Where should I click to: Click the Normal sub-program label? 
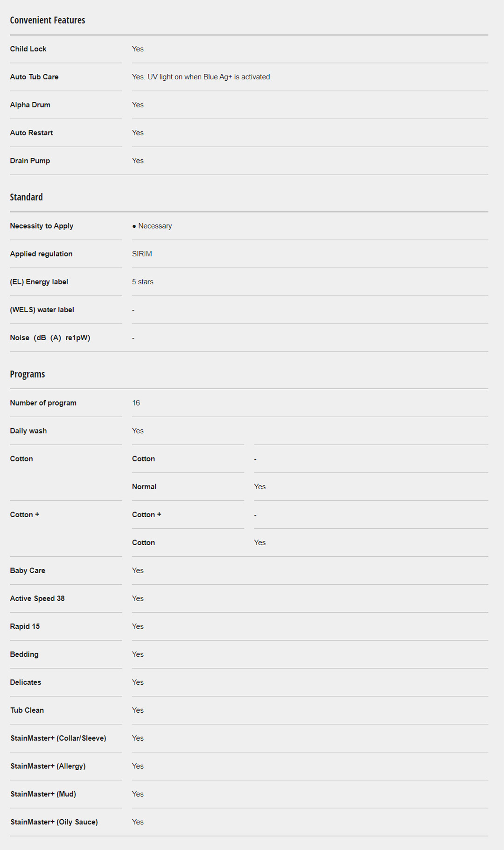click(144, 487)
